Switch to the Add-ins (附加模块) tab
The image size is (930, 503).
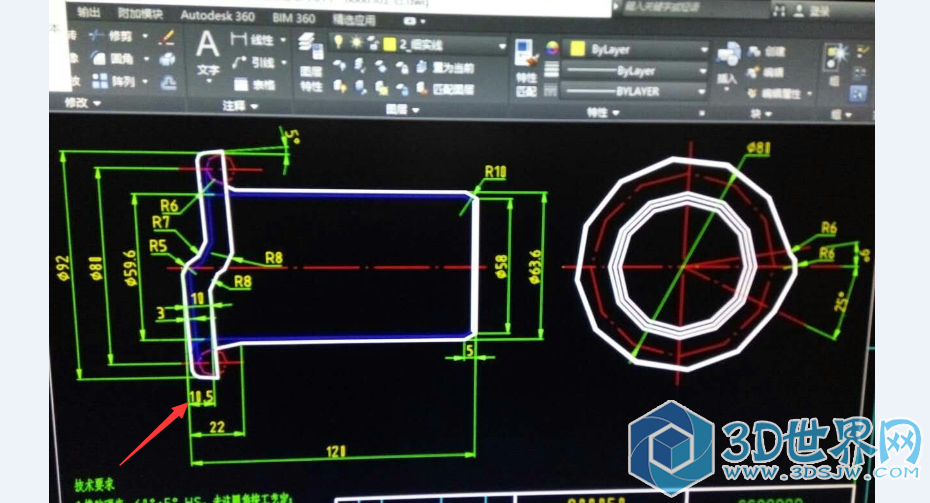coord(139,13)
